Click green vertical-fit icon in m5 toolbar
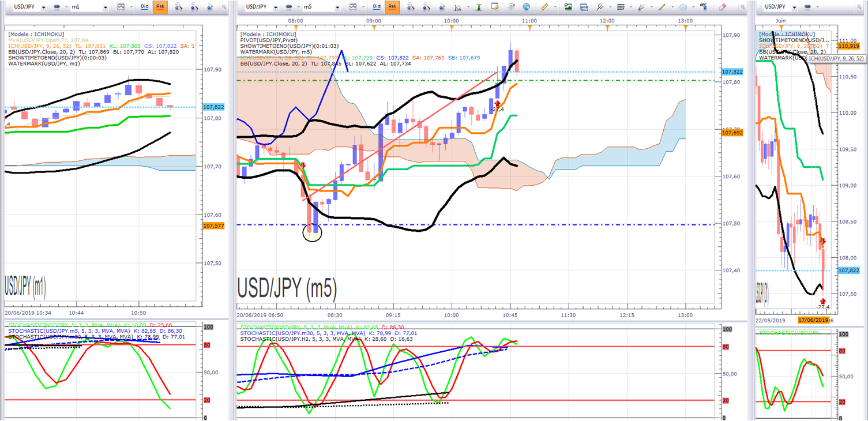868x421 pixels. (479, 7)
